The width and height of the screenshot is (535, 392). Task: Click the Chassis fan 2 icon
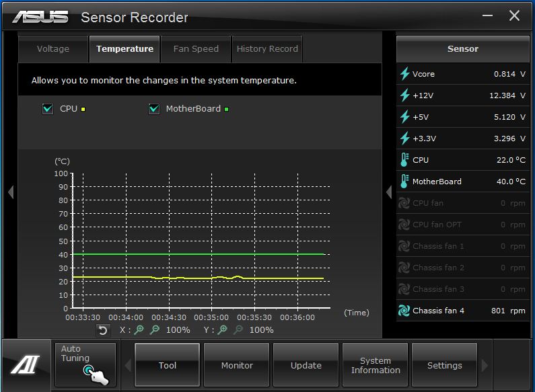[x=404, y=268]
